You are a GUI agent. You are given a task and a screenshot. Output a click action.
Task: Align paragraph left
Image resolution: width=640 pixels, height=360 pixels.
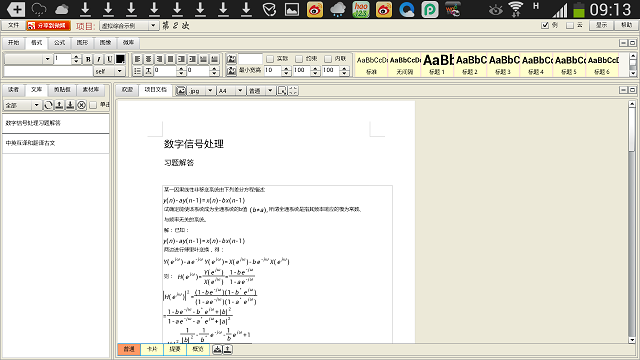(138, 59)
